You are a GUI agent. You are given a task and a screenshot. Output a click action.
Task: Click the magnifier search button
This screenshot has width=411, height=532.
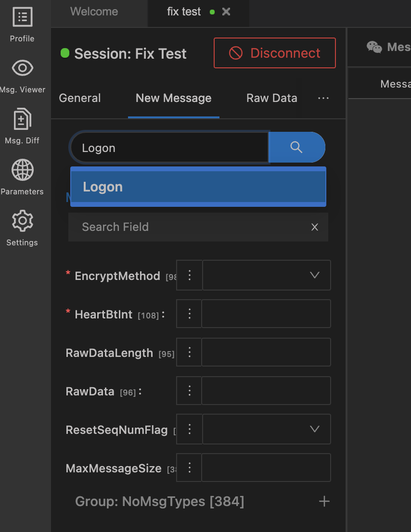296,147
